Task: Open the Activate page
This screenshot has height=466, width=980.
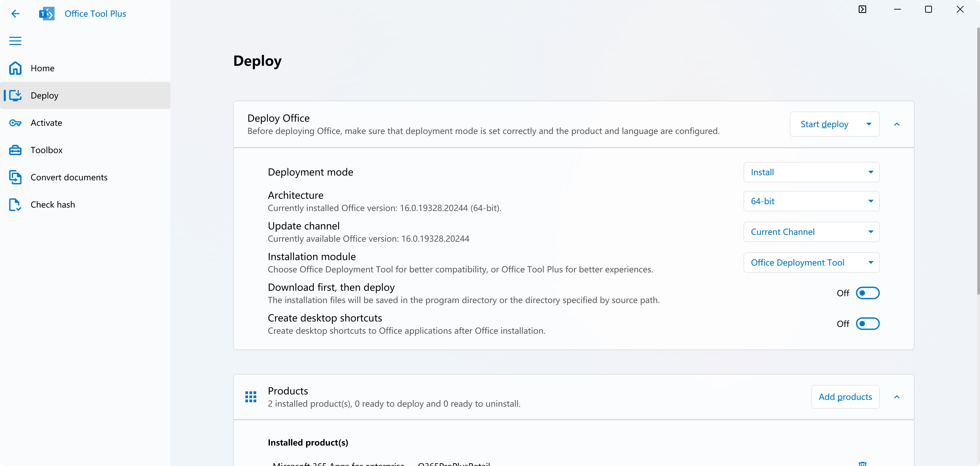Action: tap(46, 123)
